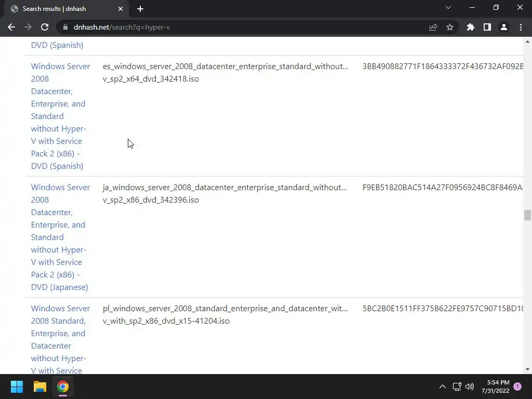Open the Chrome profile menu
The width and height of the screenshot is (532, 399).
(504, 27)
